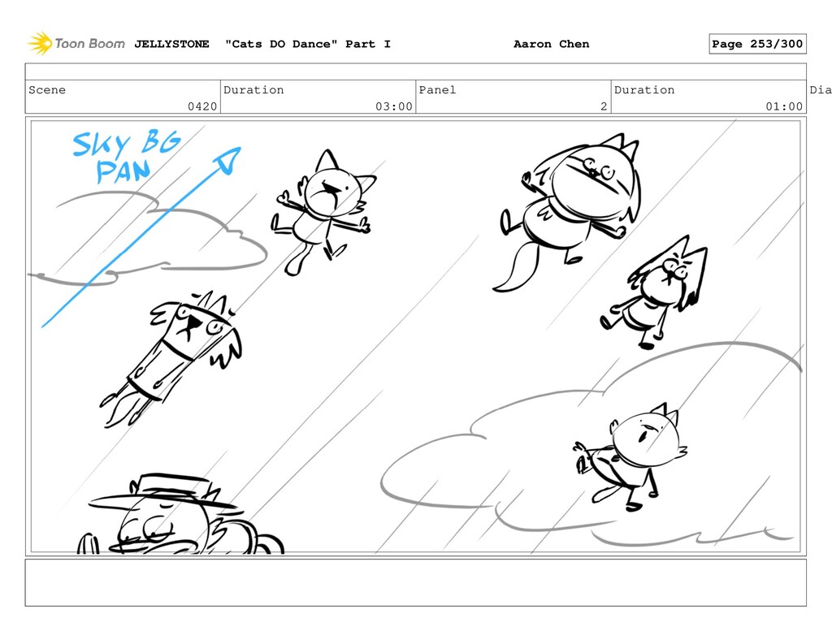
Task: Click the Page 253/300 indicator box
Action: click(x=757, y=44)
